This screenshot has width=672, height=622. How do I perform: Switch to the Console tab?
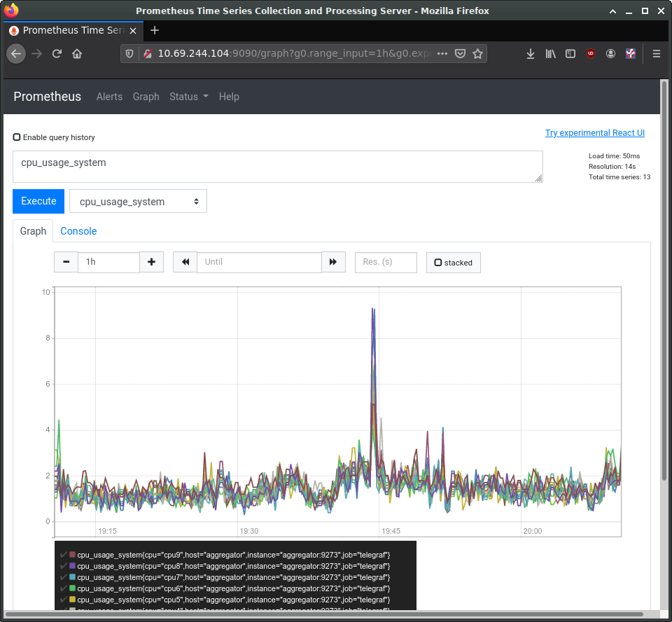pos(78,231)
